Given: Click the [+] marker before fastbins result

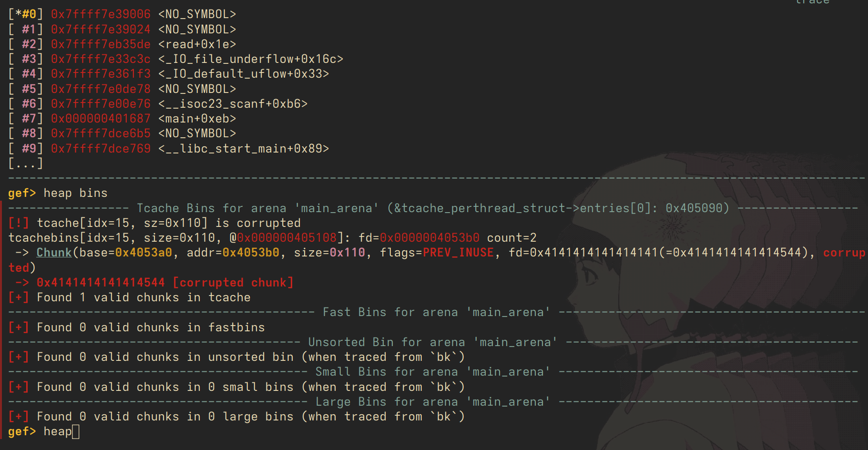Looking at the screenshot, I should (19, 327).
